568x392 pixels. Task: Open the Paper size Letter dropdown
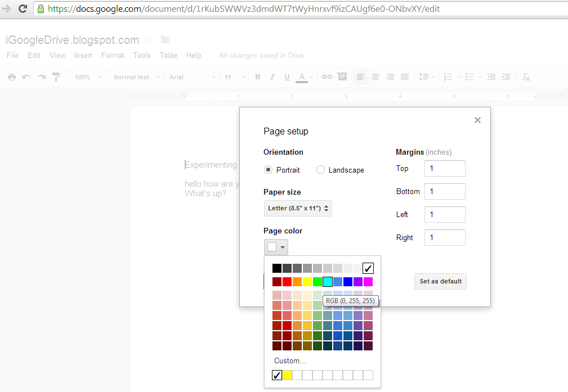coord(298,209)
